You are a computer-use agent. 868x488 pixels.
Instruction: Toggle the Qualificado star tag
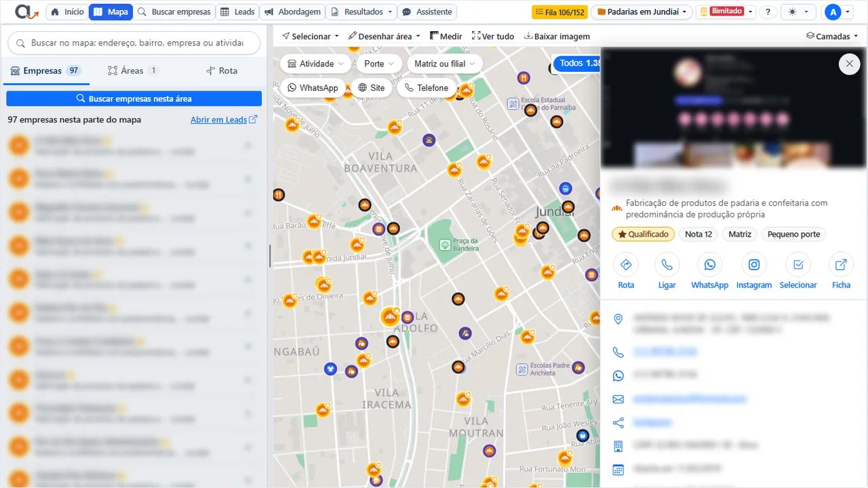[643, 235]
